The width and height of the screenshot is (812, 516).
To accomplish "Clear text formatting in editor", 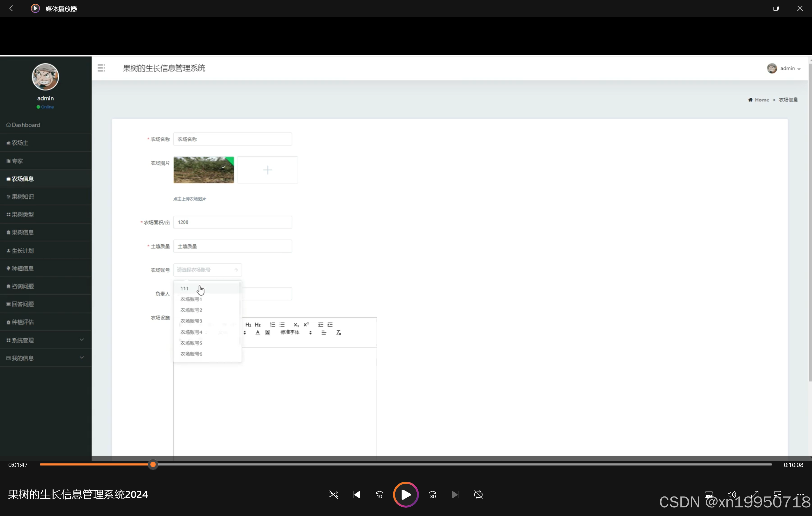I will (339, 332).
